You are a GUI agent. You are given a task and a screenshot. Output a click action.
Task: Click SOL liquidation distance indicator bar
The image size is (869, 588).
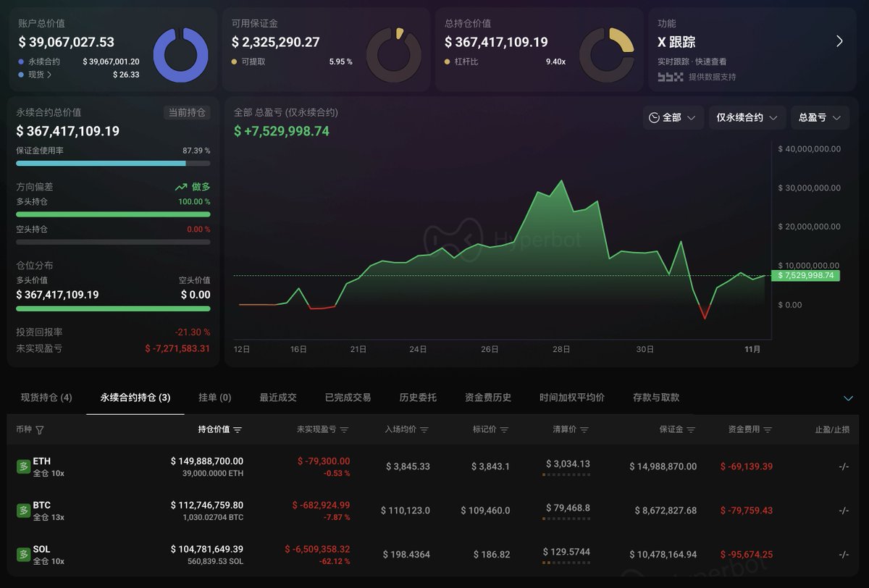[566, 563]
